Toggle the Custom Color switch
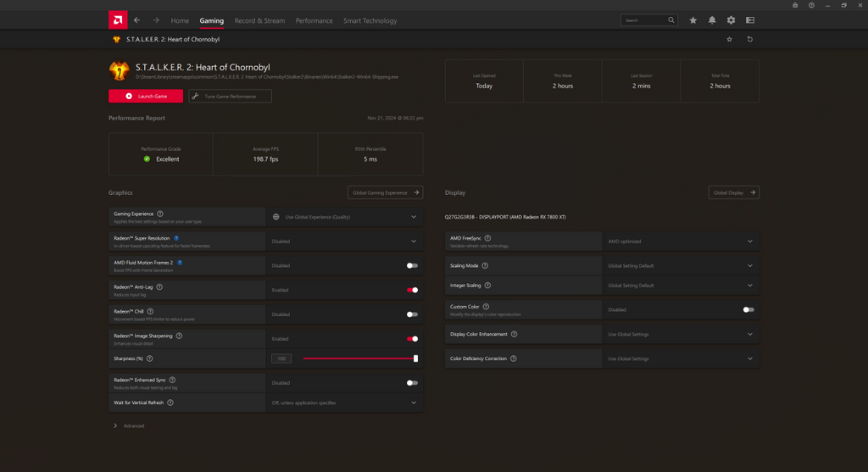 [748, 310]
